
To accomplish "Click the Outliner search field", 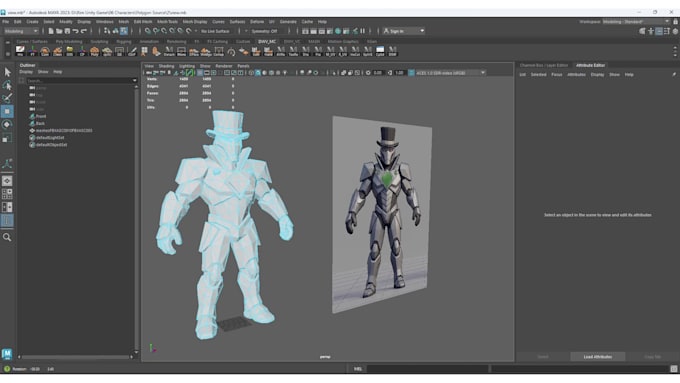I will (x=78, y=81).
